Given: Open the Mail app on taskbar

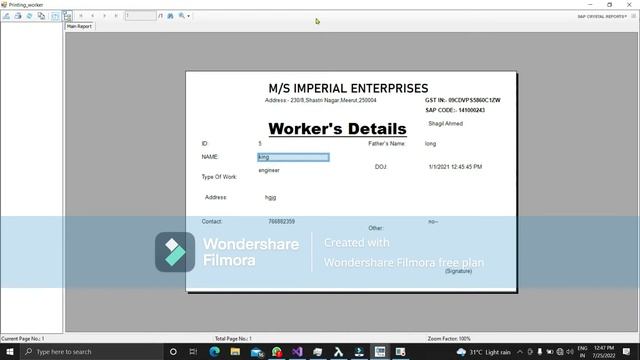Looking at the screenshot, I should coord(257,352).
